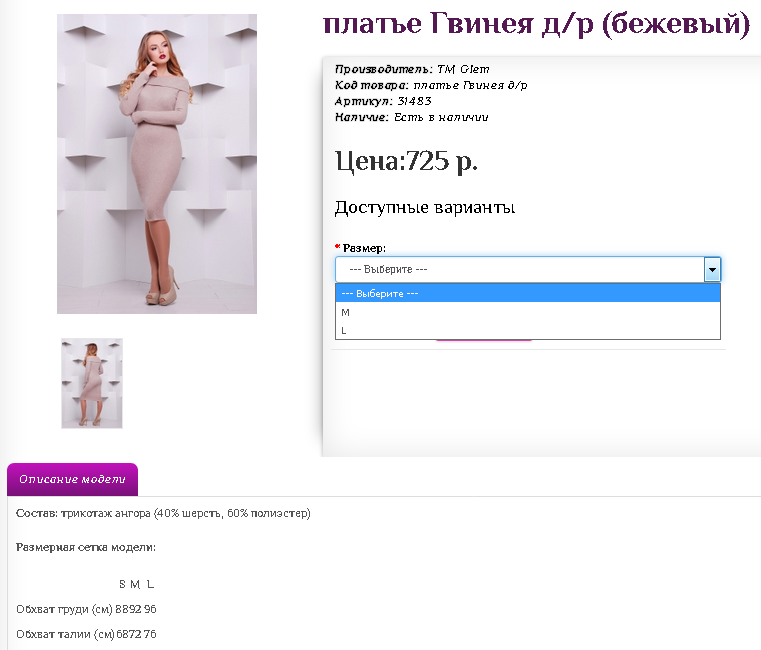Click the Доступные варианты heading

click(x=425, y=208)
